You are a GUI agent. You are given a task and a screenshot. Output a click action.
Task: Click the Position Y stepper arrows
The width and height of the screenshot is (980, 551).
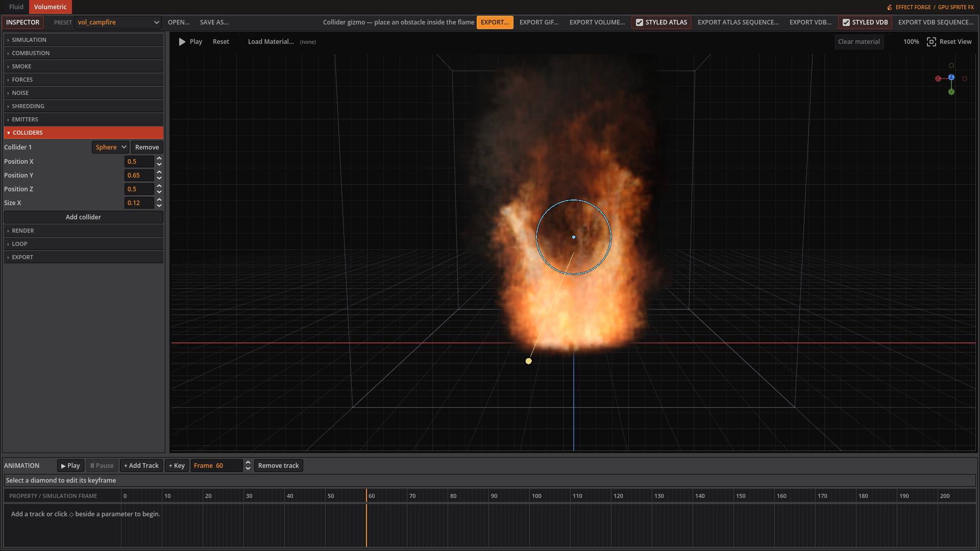[159, 175]
